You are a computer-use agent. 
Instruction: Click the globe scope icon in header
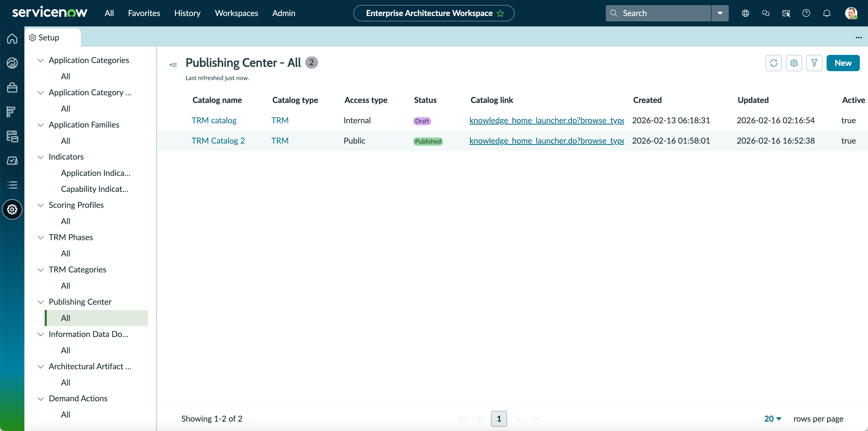[x=745, y=13]
